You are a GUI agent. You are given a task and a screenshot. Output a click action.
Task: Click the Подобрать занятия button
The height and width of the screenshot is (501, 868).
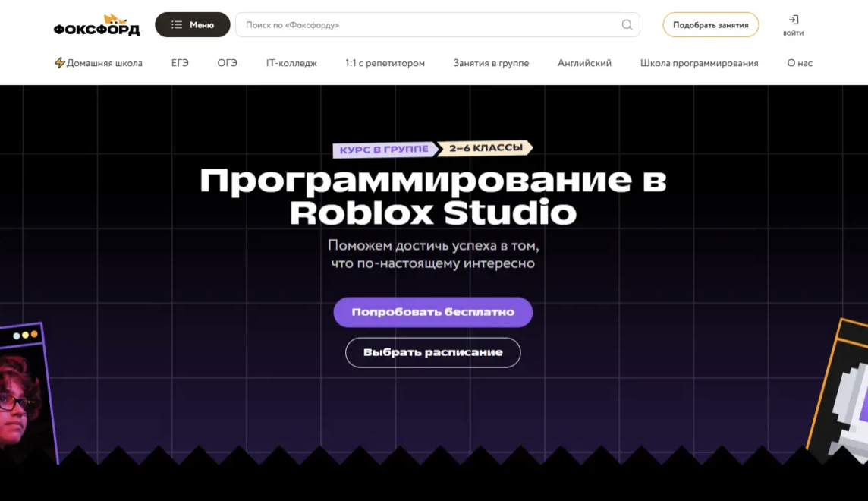[x=710, y=25]
